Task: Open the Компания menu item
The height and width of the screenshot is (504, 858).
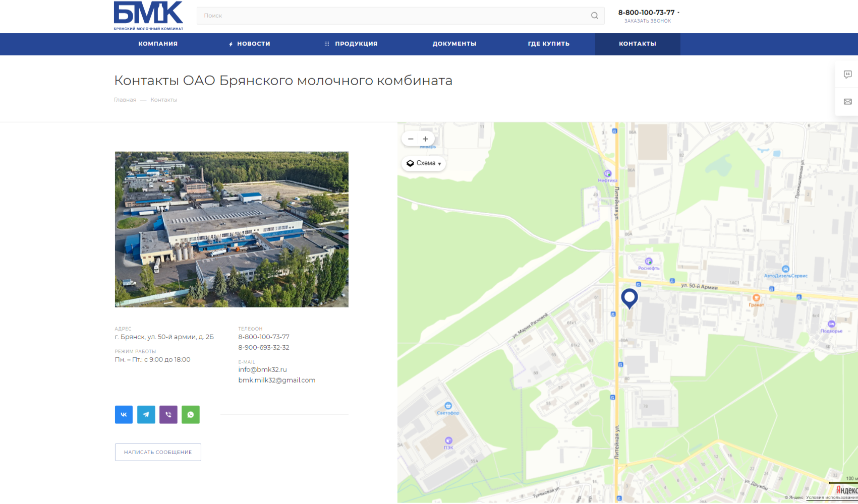Action: (x=158, y=44)
